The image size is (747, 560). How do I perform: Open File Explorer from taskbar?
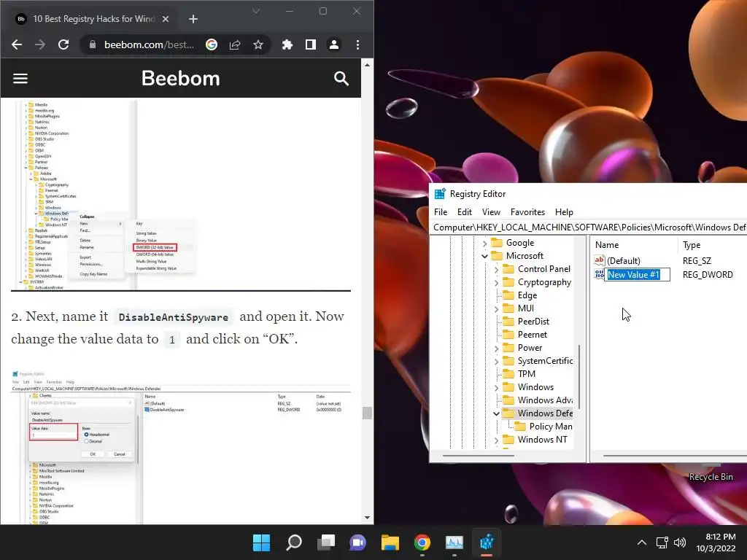tap(390, 542)
